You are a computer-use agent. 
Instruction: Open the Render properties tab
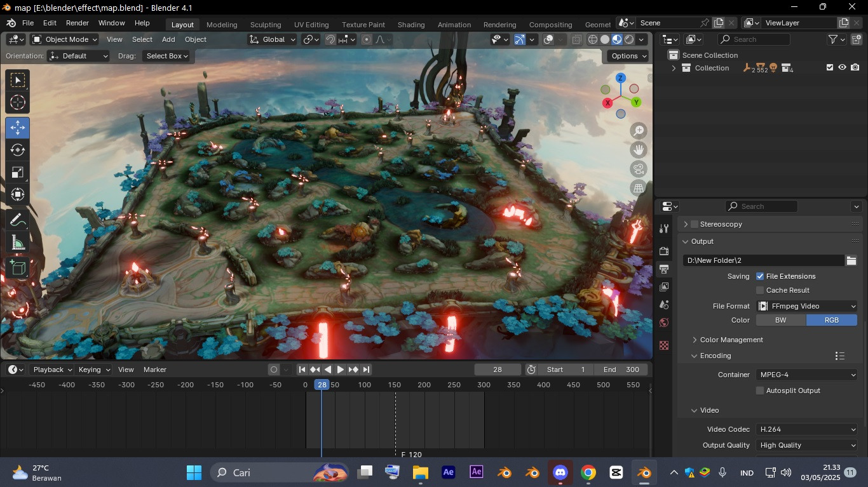tap(664, 251)
